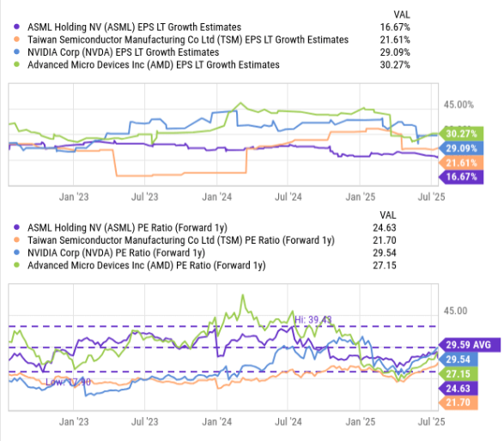The width and height of the screenshot is (504, 441).
Task: Click the green AMD EPS legend dot
Action: tap(16, 64)
